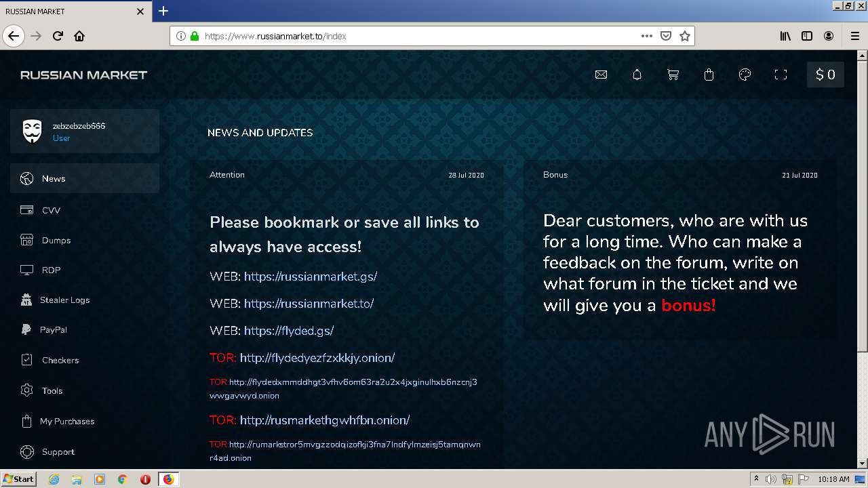Open the $0 balance button

[825, 75]
